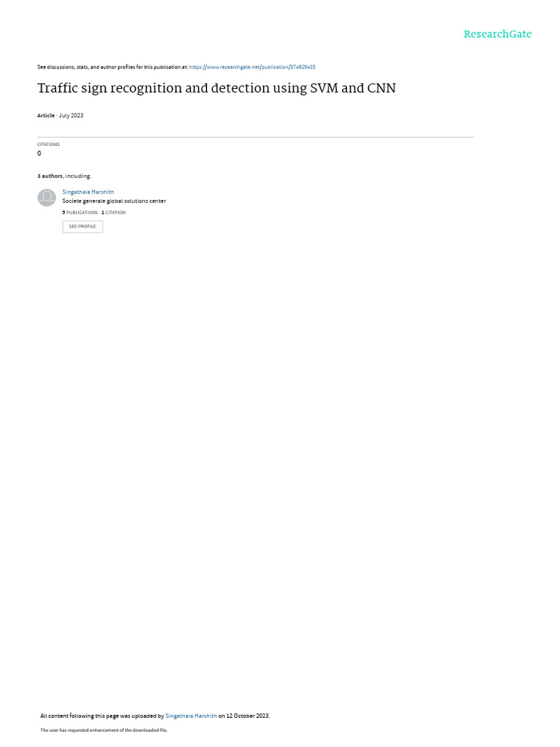The width and height of the screenshot is (560, 747).
Task: Click Singathala Harshith link in the upload notice
Action: pyautogui.click(x=191, y=716)
